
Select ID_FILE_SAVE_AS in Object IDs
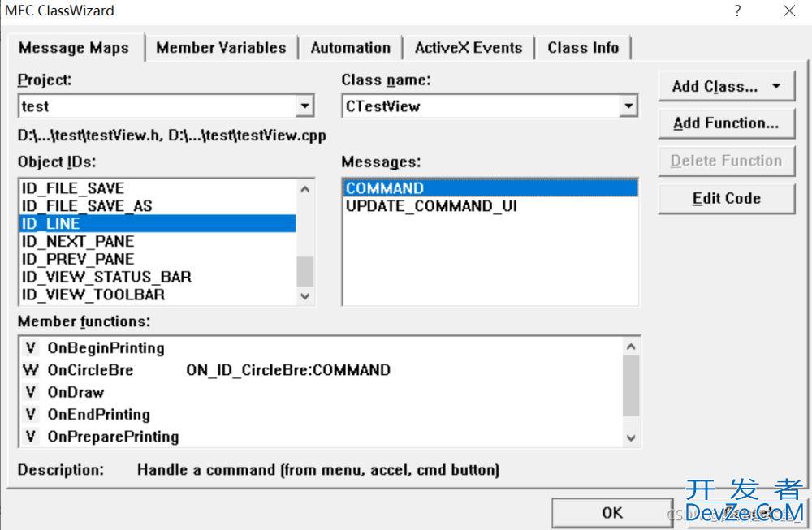coord(158,206)
